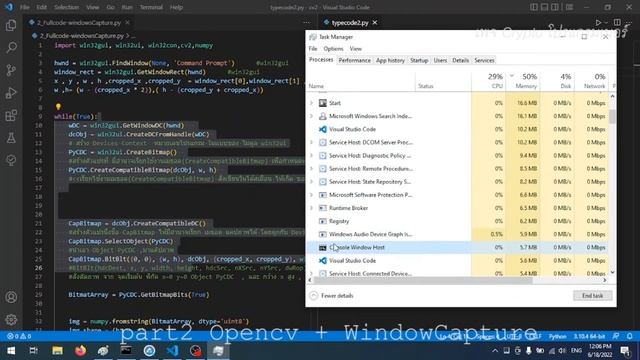The width and height of the screenshot is (640, 360).
Task: Open Command Prompt taskbar icon
Action: [x=126, y=351]
